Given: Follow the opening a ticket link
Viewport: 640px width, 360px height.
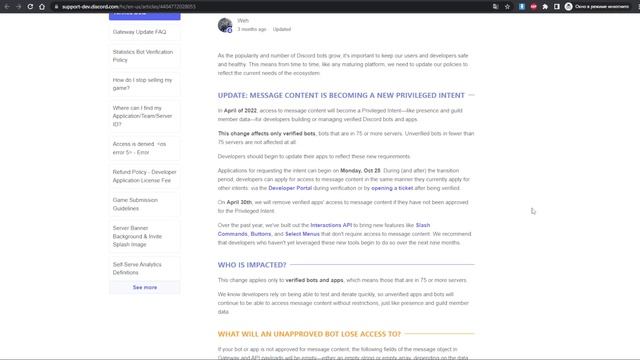Looking at the screenshot, I should pyautogui.click(x=392, y=188).
